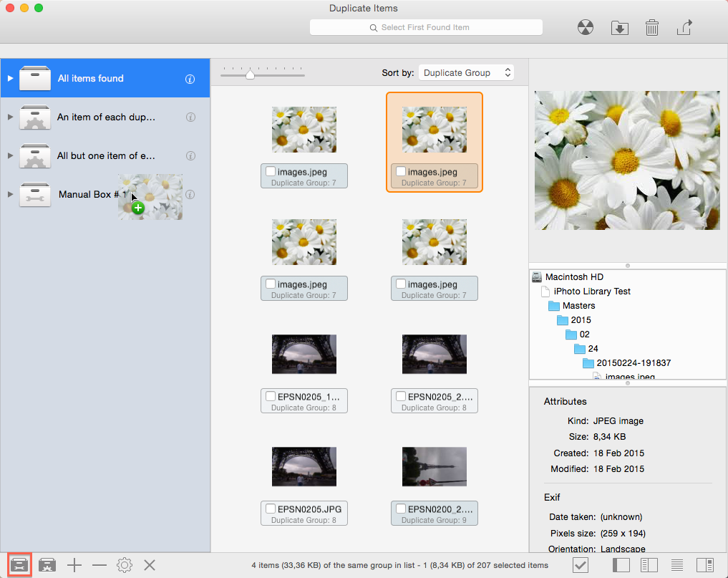Adjust the thumbnail size slider

click(x=250, y=74)
